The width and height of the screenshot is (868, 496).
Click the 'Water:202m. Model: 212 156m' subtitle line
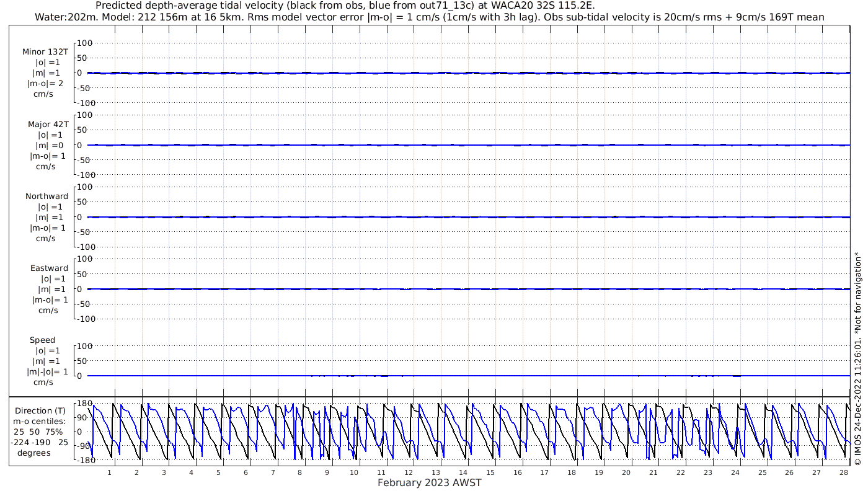pos(428,17)
